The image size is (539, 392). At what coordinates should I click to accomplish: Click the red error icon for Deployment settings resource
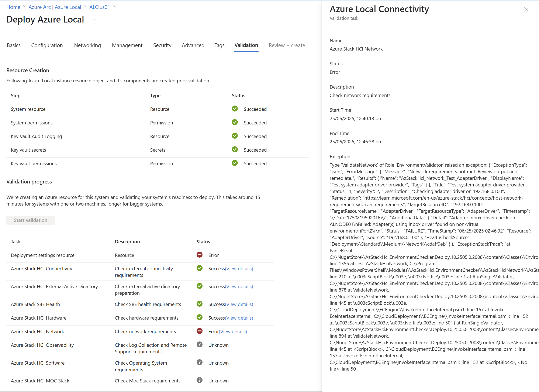pyautogui.click(x=200, y=255)
